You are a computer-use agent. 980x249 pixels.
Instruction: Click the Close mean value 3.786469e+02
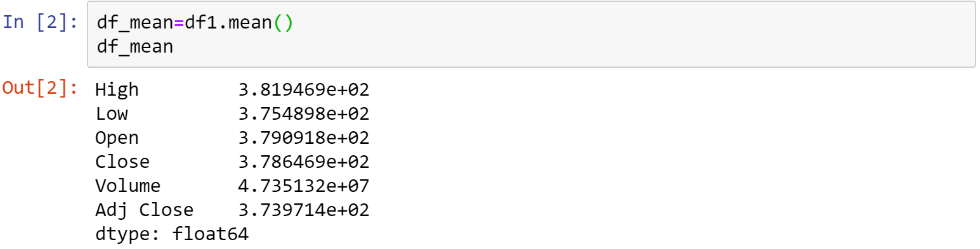point(304,162)
